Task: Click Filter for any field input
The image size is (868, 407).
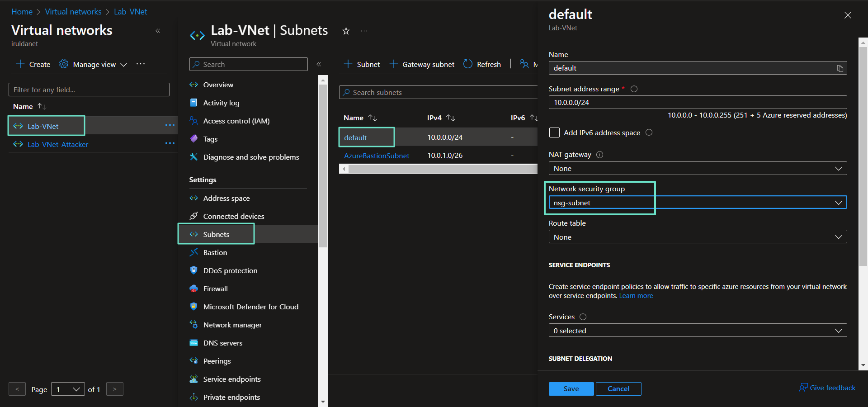Action: tap(89, 90)
